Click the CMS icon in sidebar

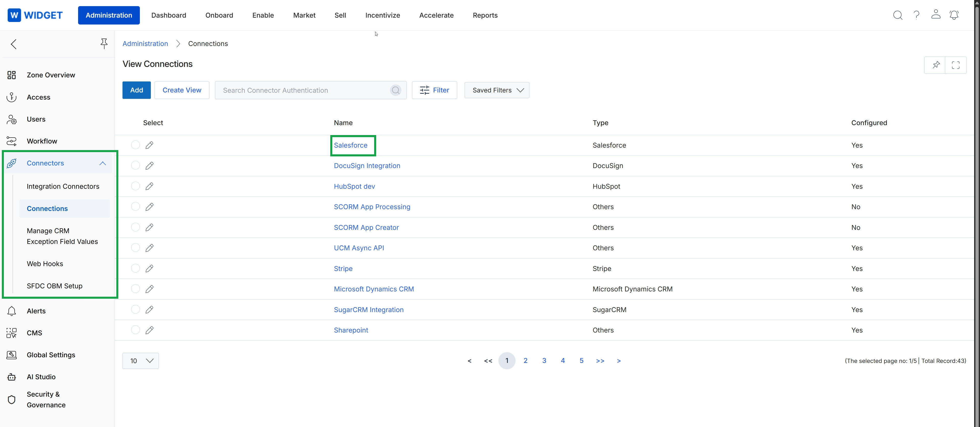pyautogui.click(x=11, y=333)
